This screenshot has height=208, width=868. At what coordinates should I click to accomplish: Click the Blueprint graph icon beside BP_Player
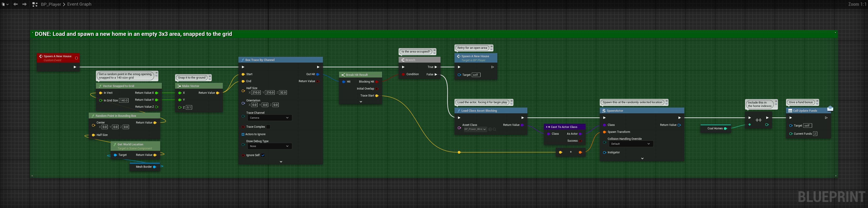pos(35,4)
